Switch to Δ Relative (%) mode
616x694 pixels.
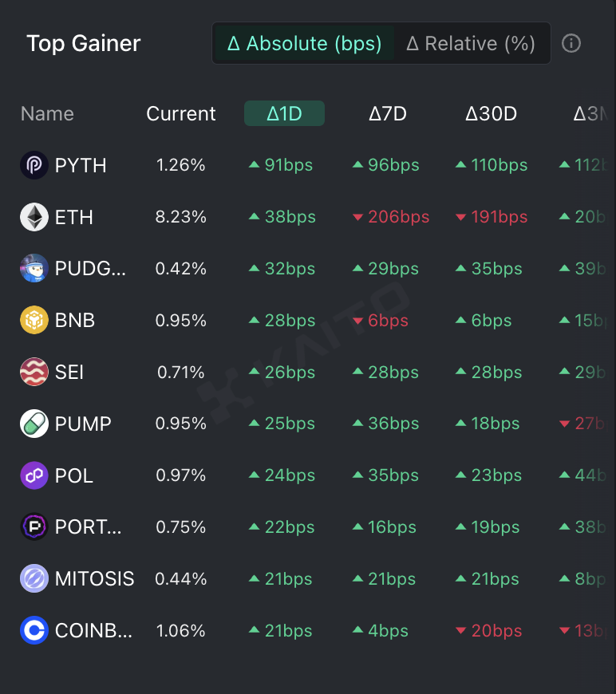click(x=470, y=43)
